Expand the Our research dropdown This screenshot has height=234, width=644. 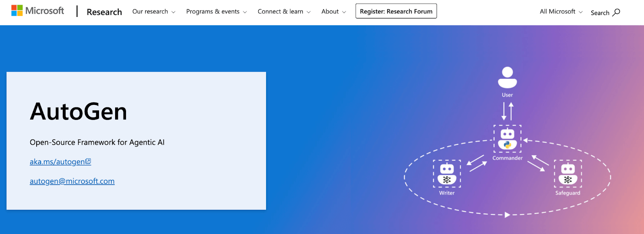[x=154, y=12]
